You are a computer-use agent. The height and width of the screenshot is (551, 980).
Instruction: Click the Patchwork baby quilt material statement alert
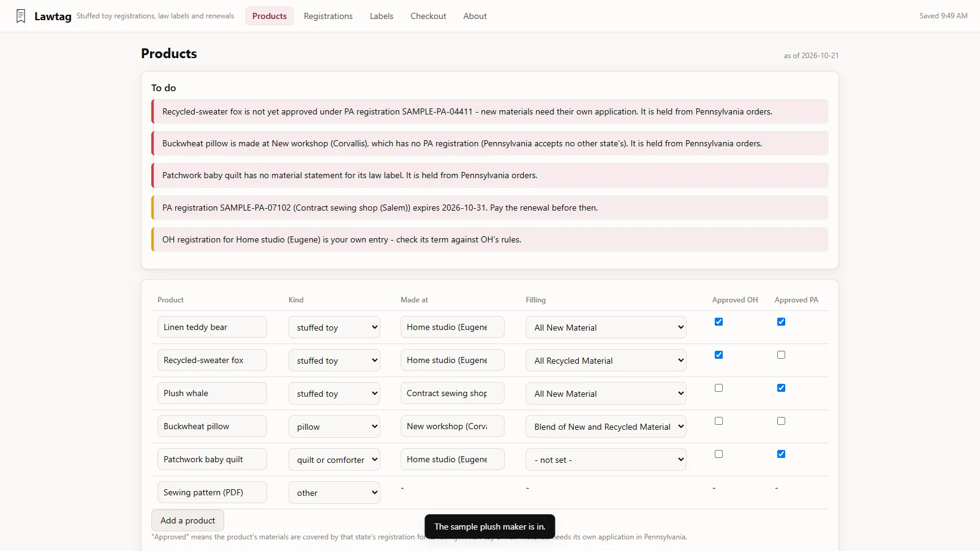pos(490,175)
